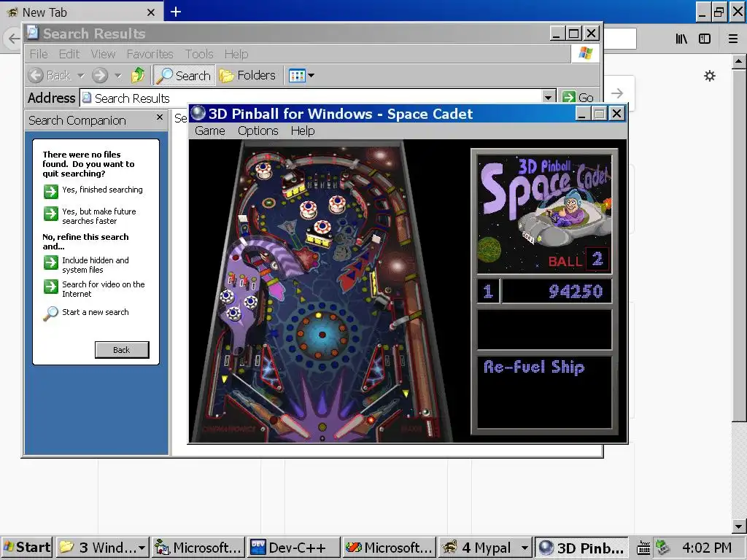Click the player number 1 box
The height and width of the screenshot is (560, 747).
click(x=488, y=291)
